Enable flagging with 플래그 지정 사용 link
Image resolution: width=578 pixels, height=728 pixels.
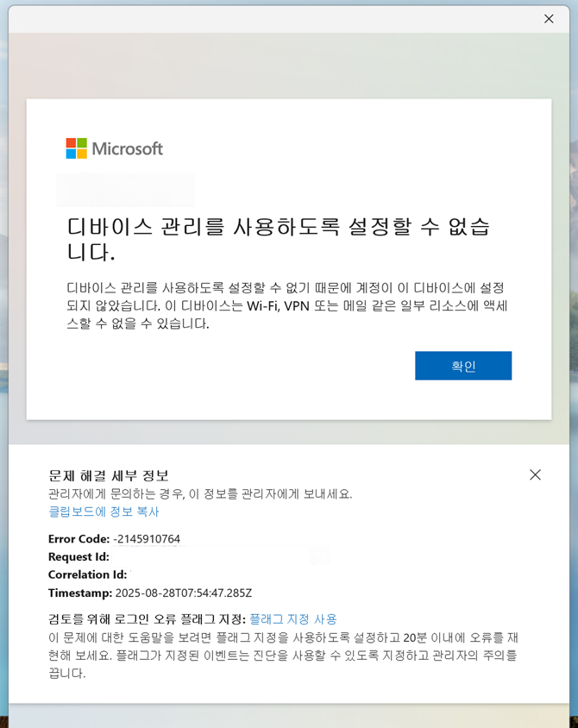click(x=293, y=619)
